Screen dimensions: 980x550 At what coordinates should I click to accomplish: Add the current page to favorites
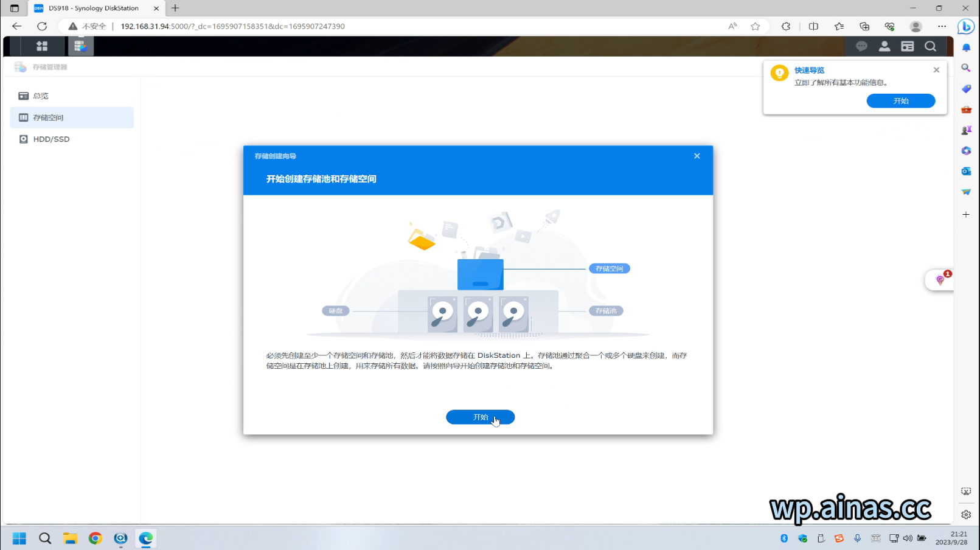click(755, 26)
